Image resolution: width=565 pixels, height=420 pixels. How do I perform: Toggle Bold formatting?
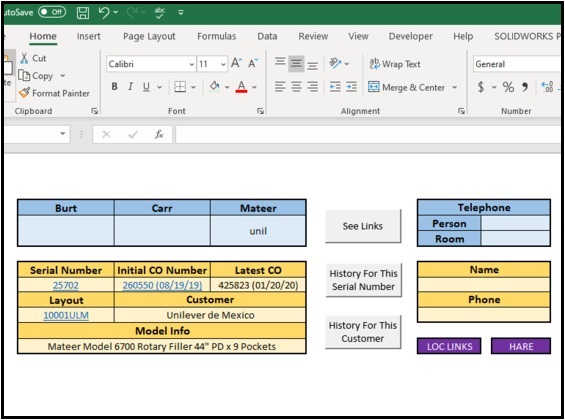(114, 86)
